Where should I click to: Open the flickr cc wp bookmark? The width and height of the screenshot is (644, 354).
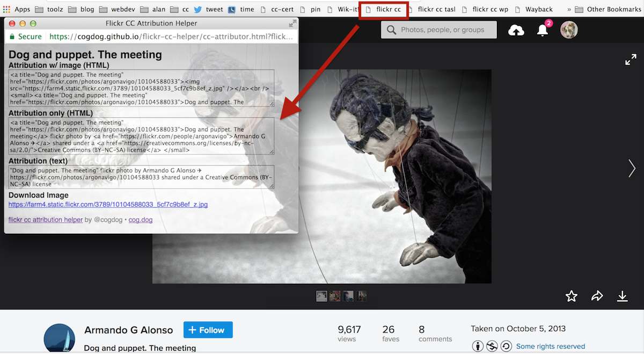point(485,9)
